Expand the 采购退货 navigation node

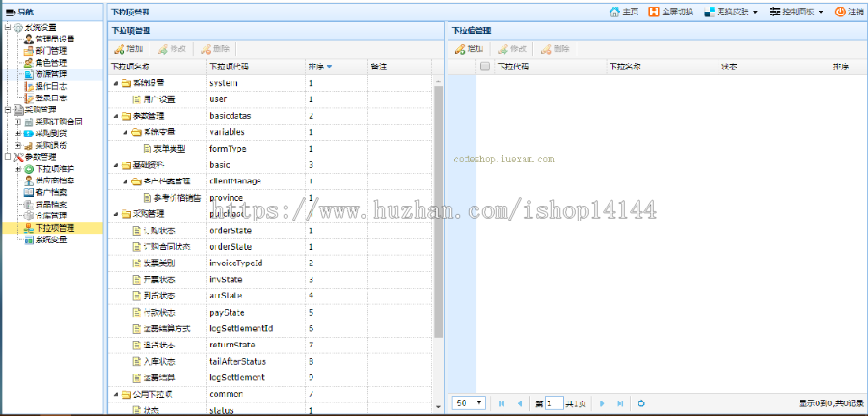tap(18, 145)
